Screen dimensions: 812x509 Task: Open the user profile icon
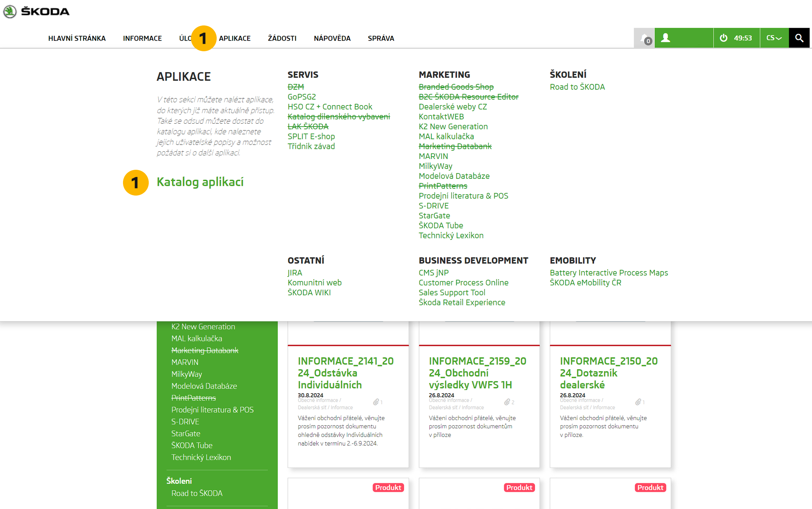pyautogui.click(x=666, y=38)
